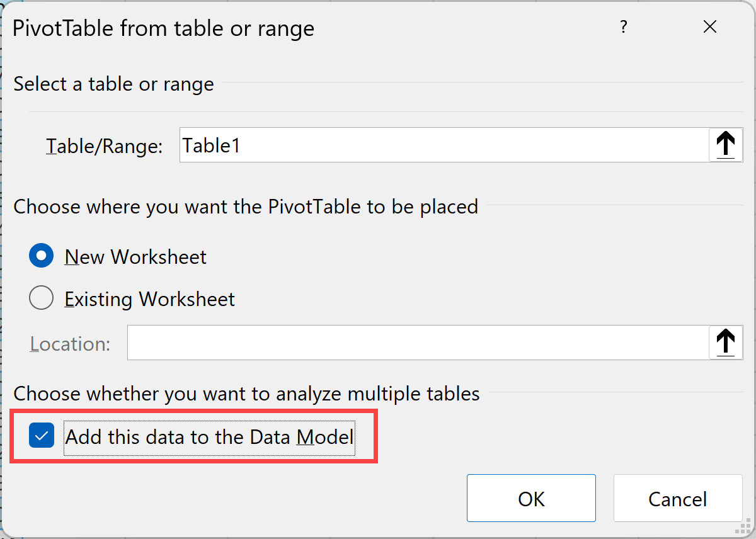Dismiss the dialog with Cancel
The height and width of the screenshot is (539, 756).
677,498
